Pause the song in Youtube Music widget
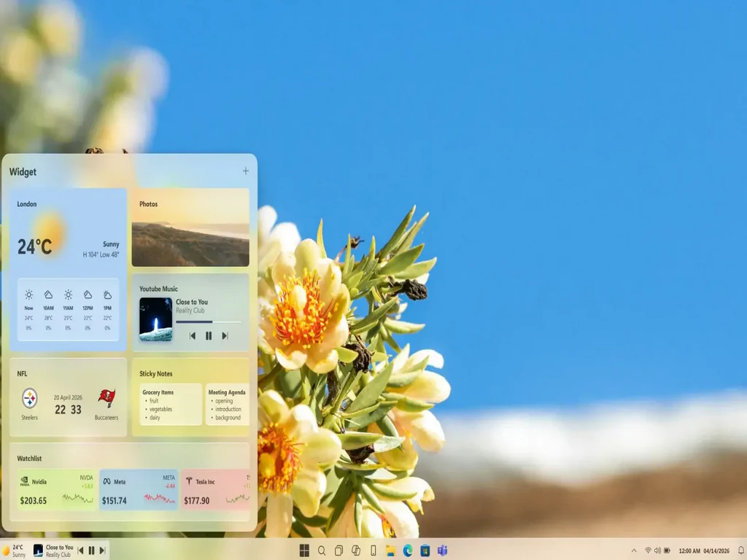 [209, 336]
